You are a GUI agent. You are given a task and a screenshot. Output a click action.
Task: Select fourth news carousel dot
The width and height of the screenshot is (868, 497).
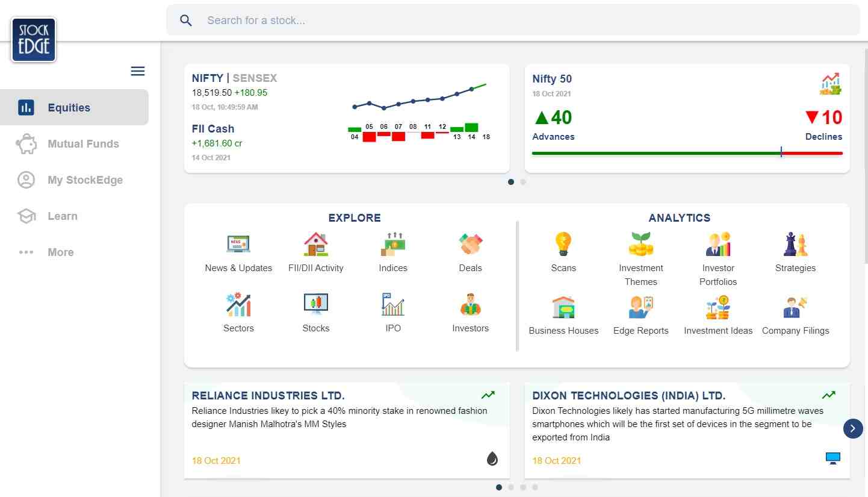[x=535, y=487]
